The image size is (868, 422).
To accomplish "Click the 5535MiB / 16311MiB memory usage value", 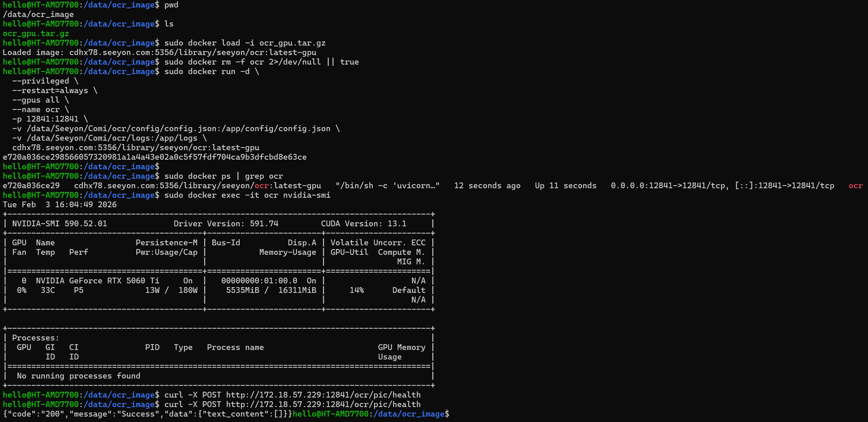I will pos(271,290).
